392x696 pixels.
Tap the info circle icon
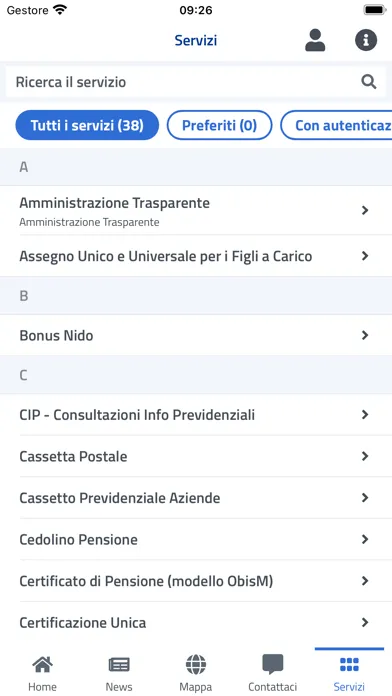(366, 40)
